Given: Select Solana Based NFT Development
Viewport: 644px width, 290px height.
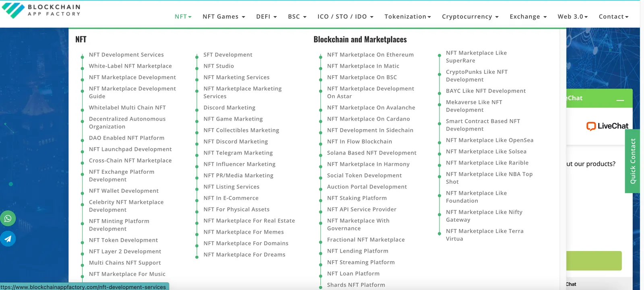Looking at the screenshot, I should coord(372,153).
